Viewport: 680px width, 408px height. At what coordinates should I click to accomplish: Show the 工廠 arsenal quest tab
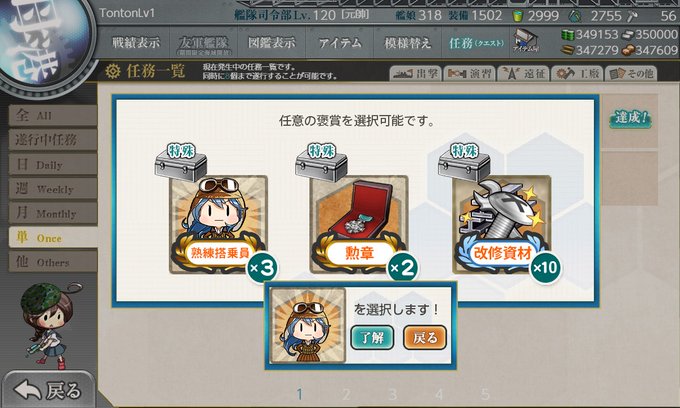(x=577, y=74)
